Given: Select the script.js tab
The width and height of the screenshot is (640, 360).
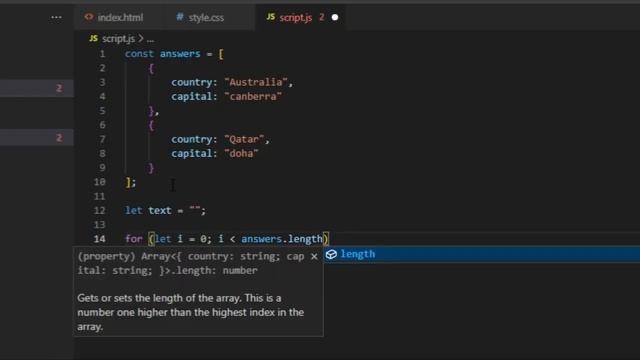Looking at the screenshot, I should point(302,18).
